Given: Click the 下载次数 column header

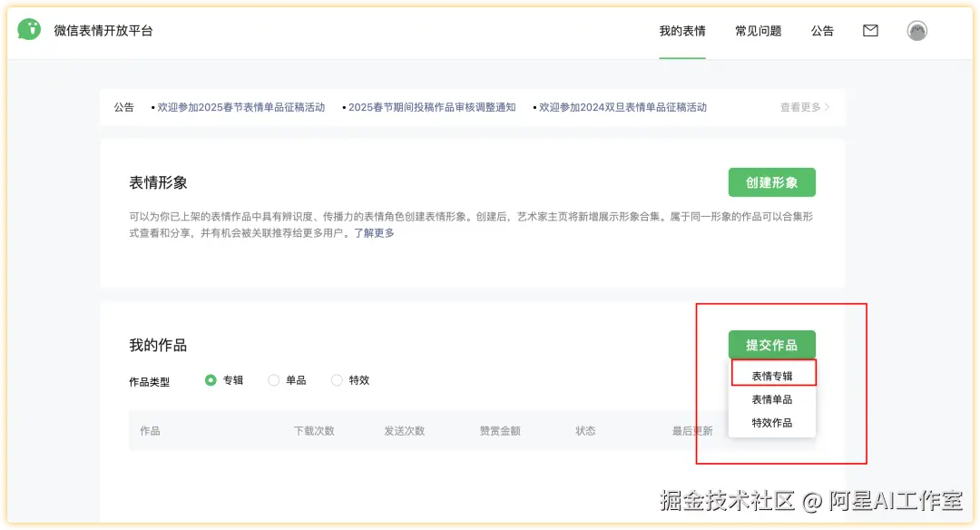Looking at the screenshot, I should (313, 430).
